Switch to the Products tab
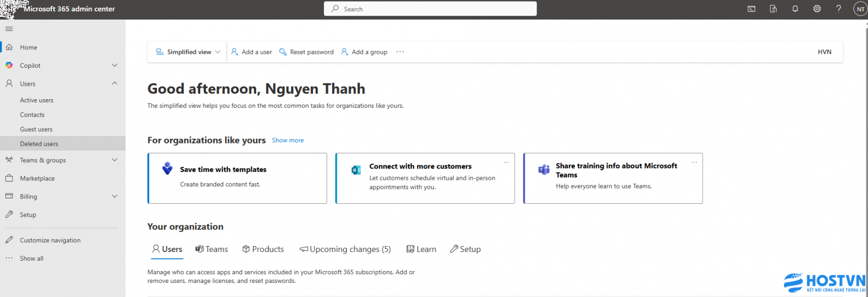The width and height of the screenshot is (868, 297). pos(263,249)
